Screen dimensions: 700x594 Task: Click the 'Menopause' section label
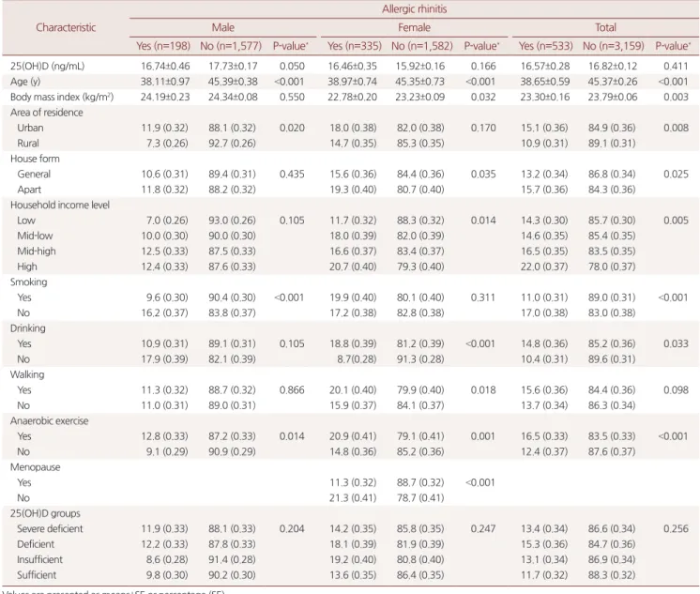pos(36,467)
